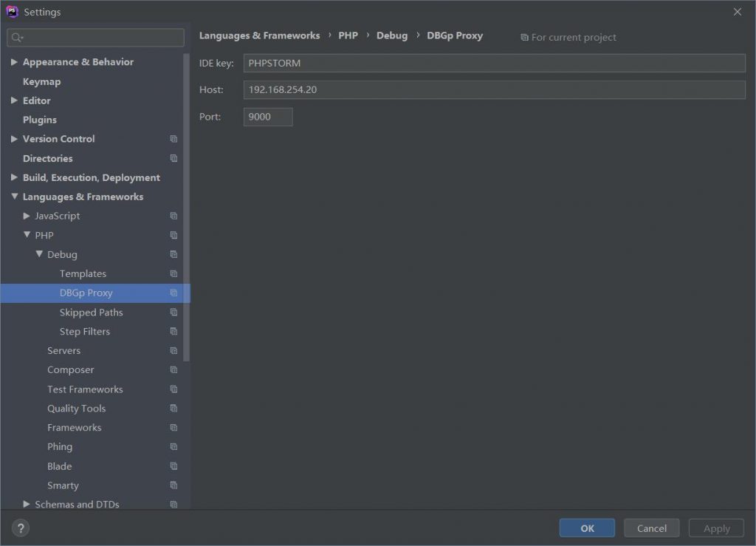Open the help question mark button
The image size is (756, 546).
pos(21,528)
